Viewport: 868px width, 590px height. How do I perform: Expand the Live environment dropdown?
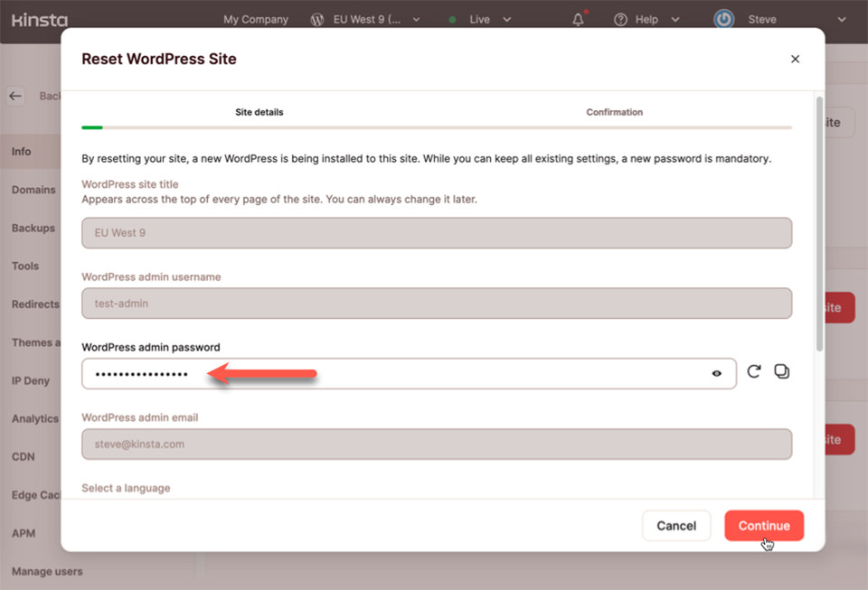[506, 19]
